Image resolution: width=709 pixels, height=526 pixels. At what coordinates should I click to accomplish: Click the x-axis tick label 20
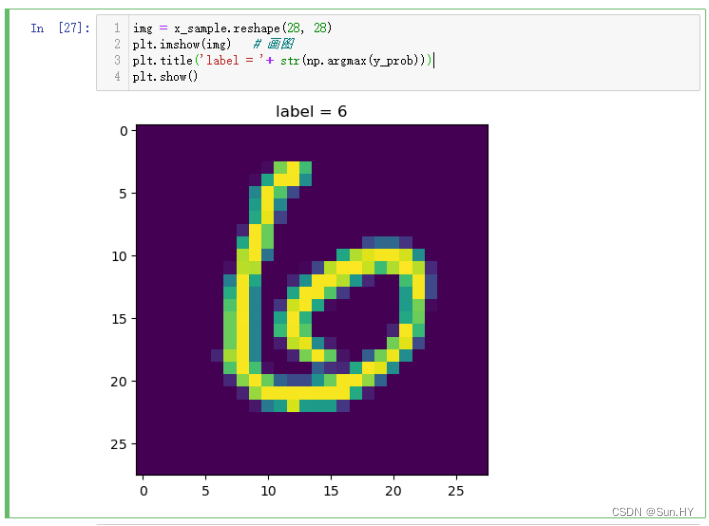click(x=393, y=491)
